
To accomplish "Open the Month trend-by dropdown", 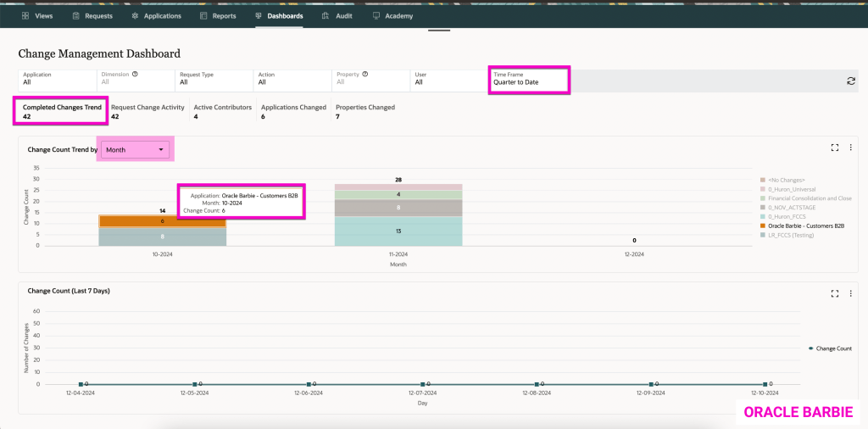I will click(136, 149).
